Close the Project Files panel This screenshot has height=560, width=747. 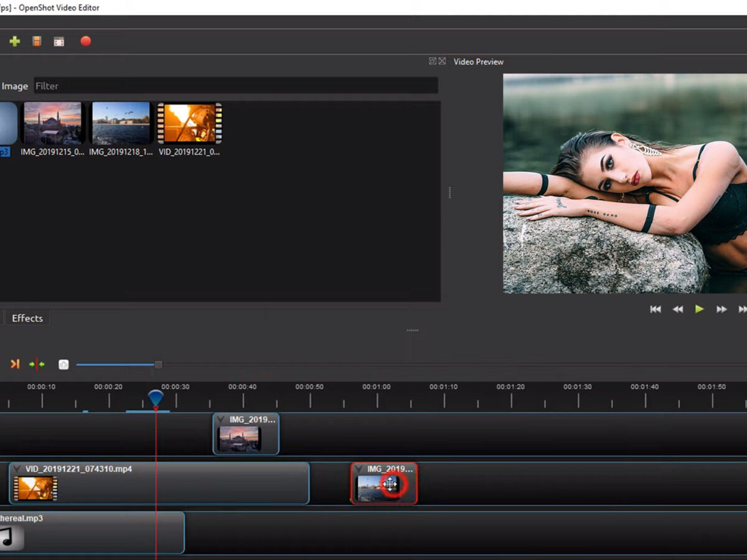[442, 61]
